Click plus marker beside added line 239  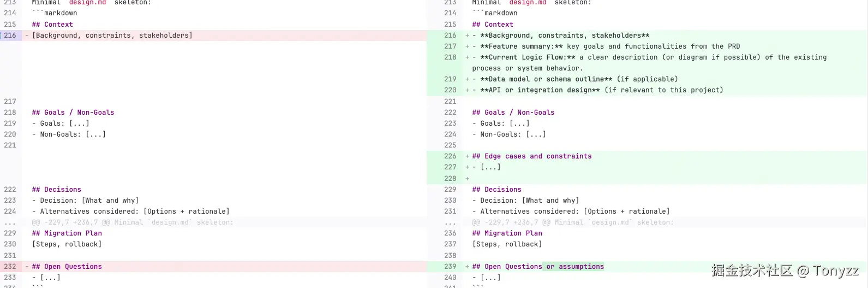[467, 267]
